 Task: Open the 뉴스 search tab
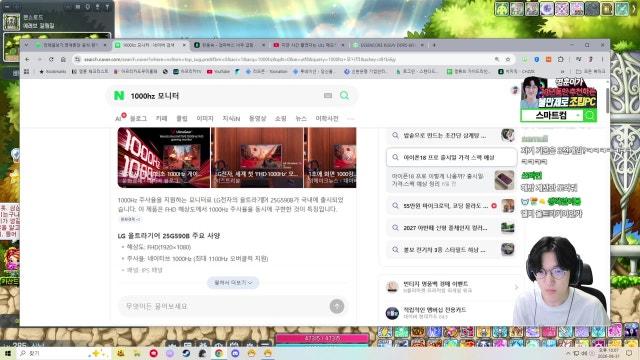(x=301, y=118)
